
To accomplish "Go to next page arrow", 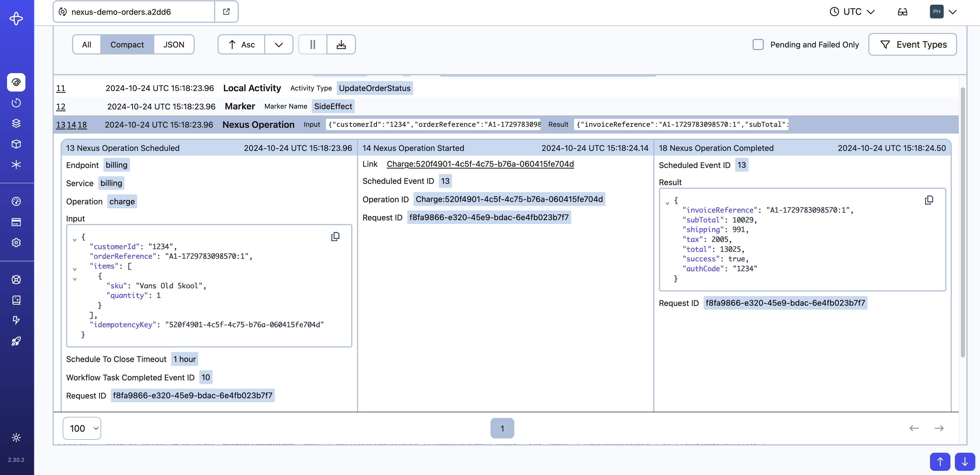I will click(x=939, y=428).
